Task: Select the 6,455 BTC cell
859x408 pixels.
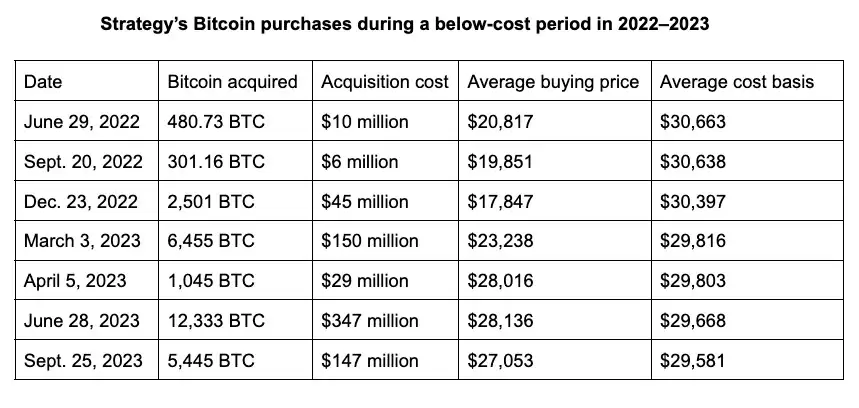Action: point(211,241)
